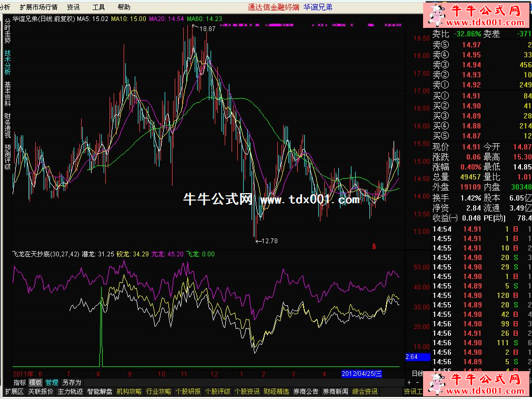
Task: Click the 12.78 low price label
Action: (x=270, y=241)
